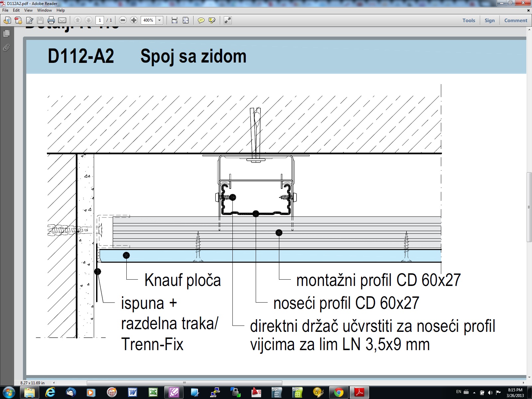Open the View menu
This screenshot has width=532, height=399.
tap(28, 10)
